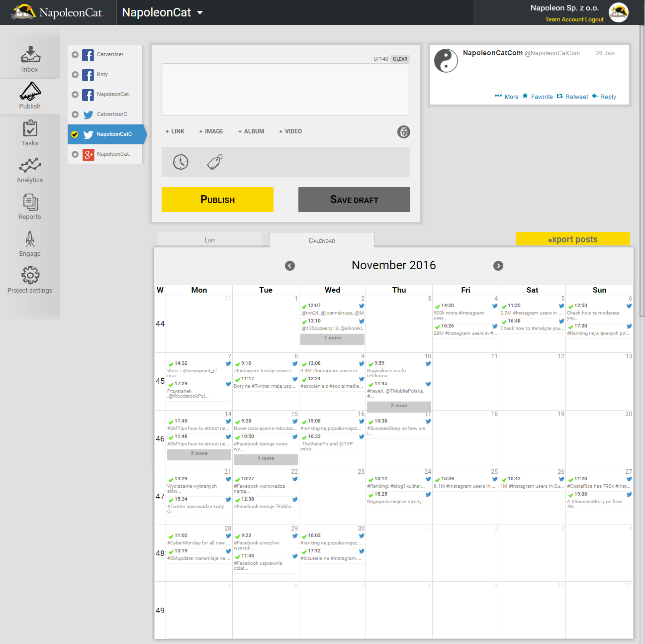Viewport: 645px width, 644px height.
Task: Toggle selection of NapoleonCat. Google+ profile
Action: [75, 154]
